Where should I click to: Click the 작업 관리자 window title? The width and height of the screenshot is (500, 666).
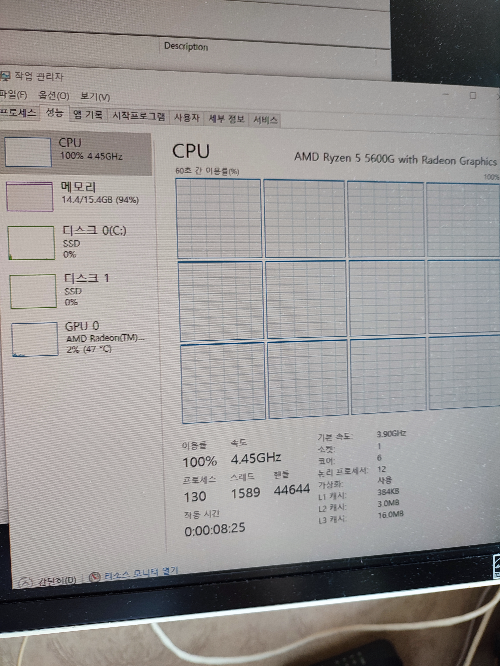coord(39,76)
